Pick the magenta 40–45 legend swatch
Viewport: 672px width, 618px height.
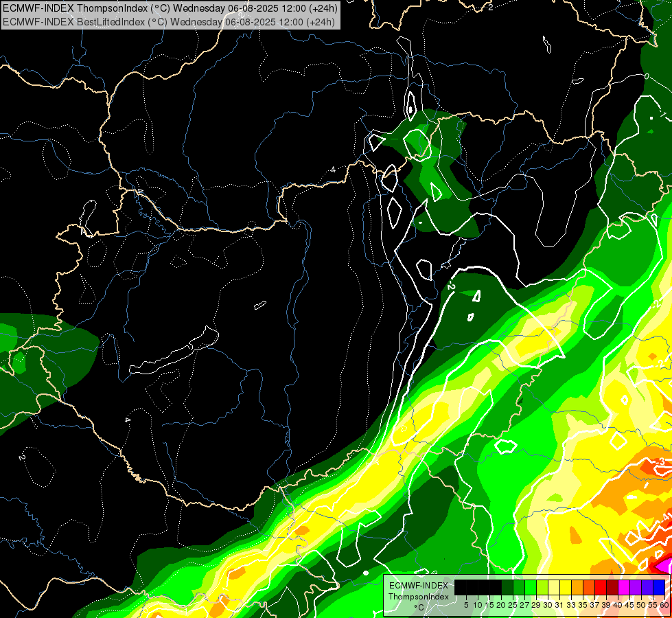(x=624, y=587)
